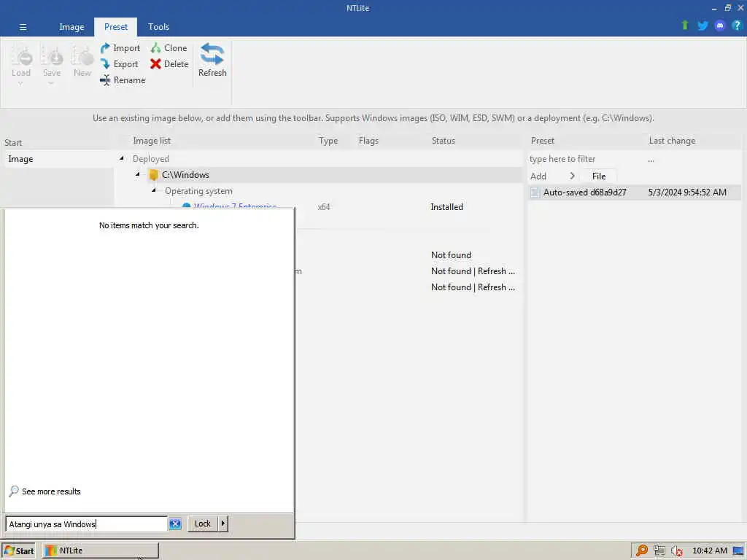The height and width of the screenshot is (560, 747).
Task: Click the Start menu search box
Action: [86, 524]
